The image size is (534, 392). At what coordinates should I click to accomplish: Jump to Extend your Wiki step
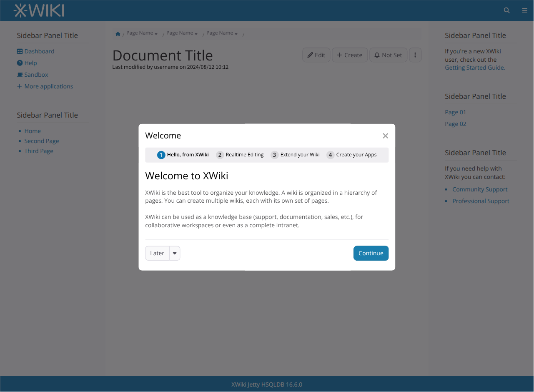click(x=296, y=155)
